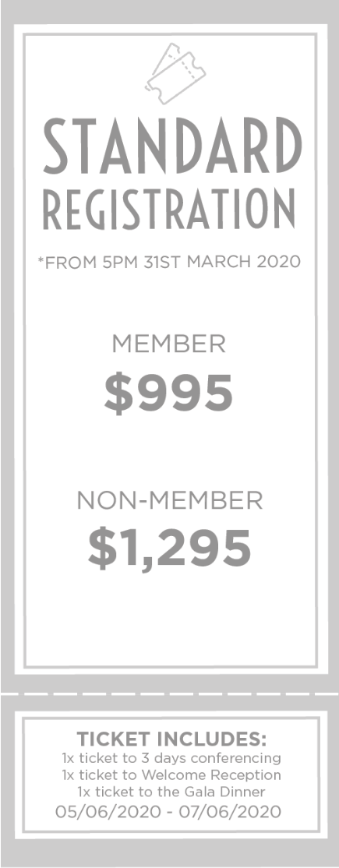Select the $995 member price
This screenshot has height=868, width=339.
pyautogui.click(x=169, y=394)
